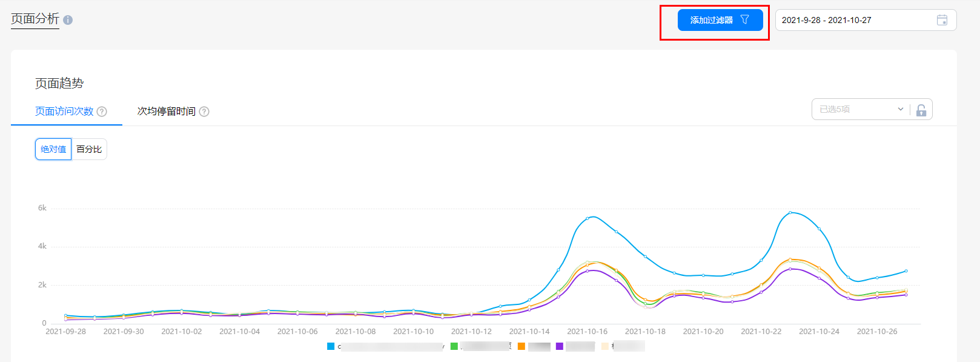
Task: Click the cream-colored legend square
Action: 605,346
